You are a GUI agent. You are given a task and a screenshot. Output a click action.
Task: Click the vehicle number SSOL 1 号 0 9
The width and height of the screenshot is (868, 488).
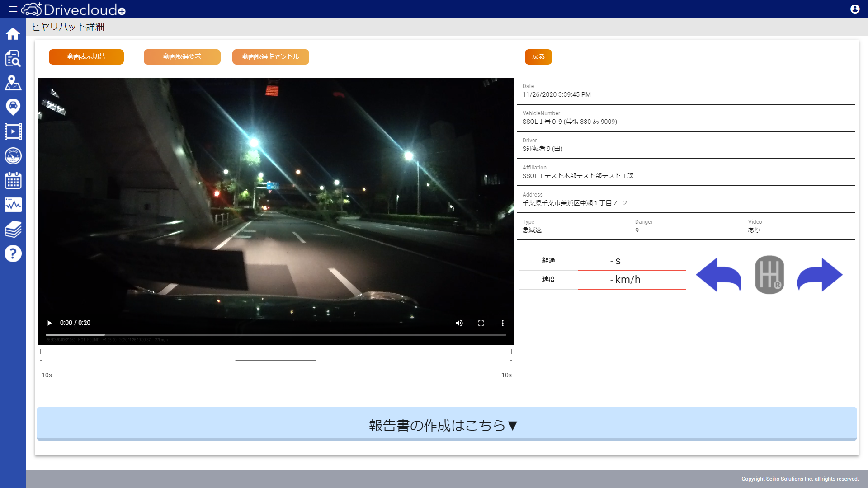click(570, 122)
